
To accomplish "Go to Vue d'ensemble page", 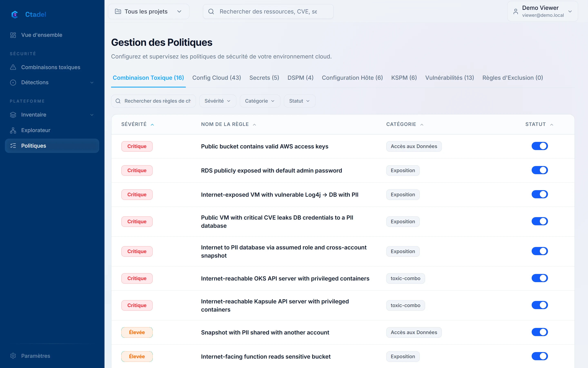I will pos(52,35).
